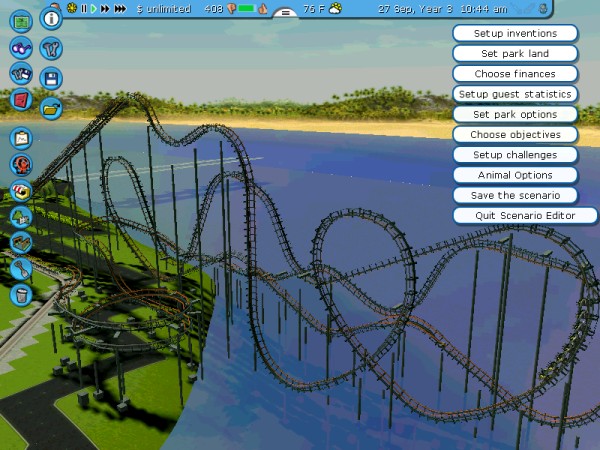The image size is (600, 450).
Task: Click the sun game speed icon
Action: point(72,8)
